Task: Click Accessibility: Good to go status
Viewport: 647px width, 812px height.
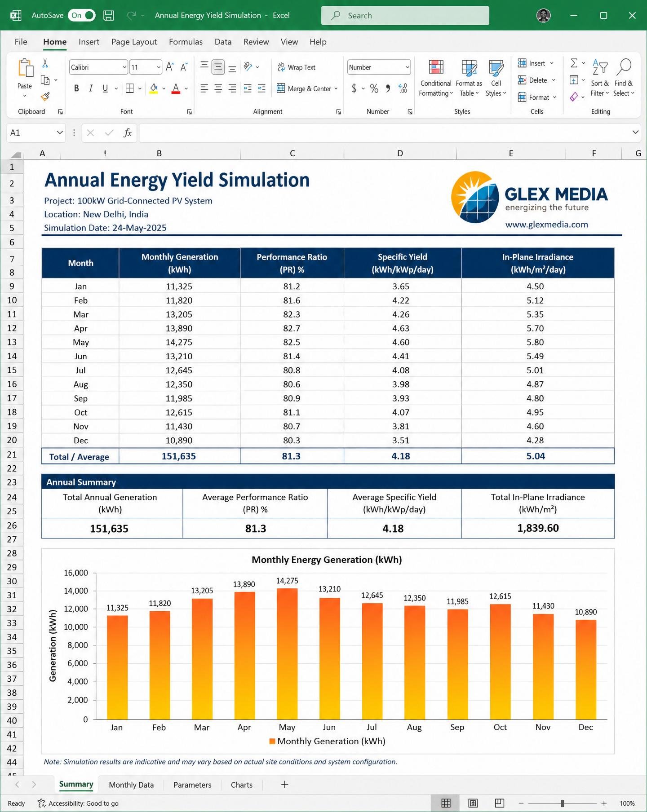Action: pyautogui.click(x=78, y=803)
